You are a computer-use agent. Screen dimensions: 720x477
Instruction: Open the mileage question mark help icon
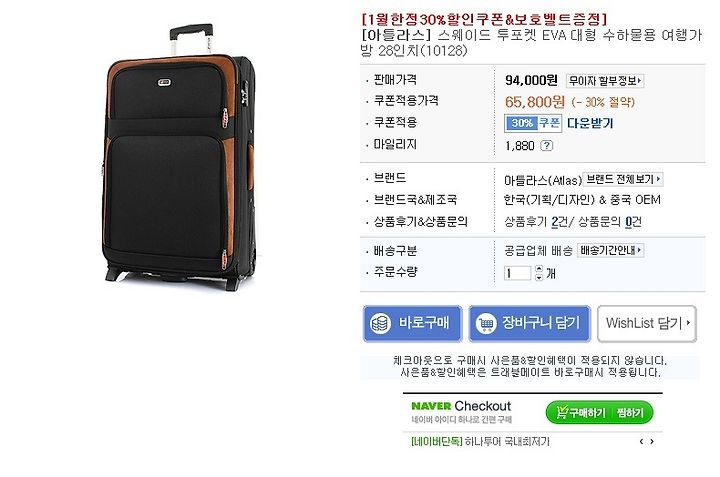(x=546, y=146)
